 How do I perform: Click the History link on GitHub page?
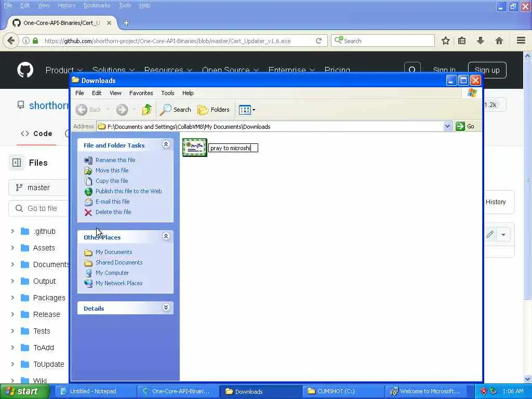click(496, 202)
